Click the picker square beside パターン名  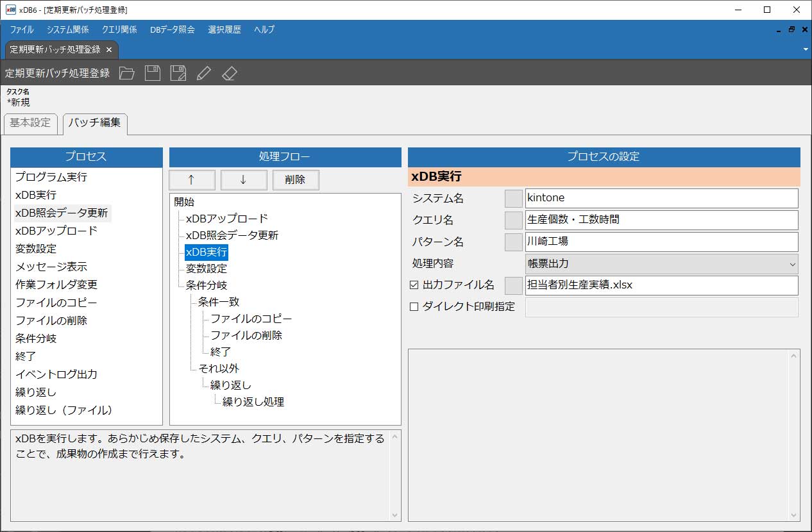coord(514,242)
